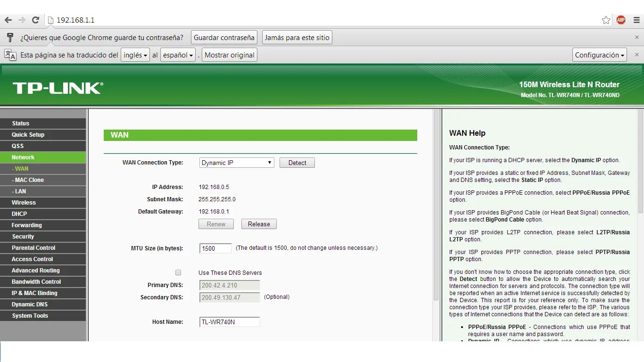
Task: Click the Renew button
Action: coord(216,224)
